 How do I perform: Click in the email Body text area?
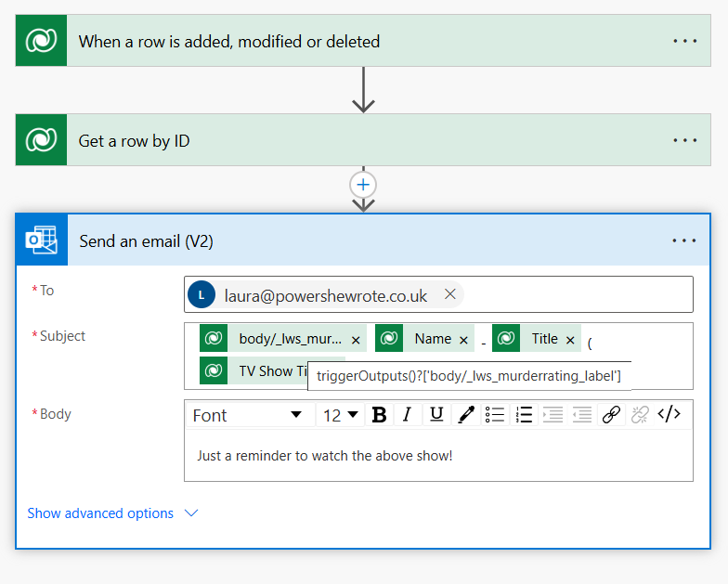click(x=438, y=455)
